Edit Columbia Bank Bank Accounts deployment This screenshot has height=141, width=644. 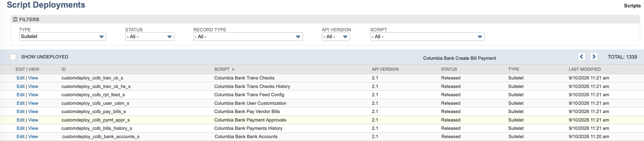[x=20, y=137]
